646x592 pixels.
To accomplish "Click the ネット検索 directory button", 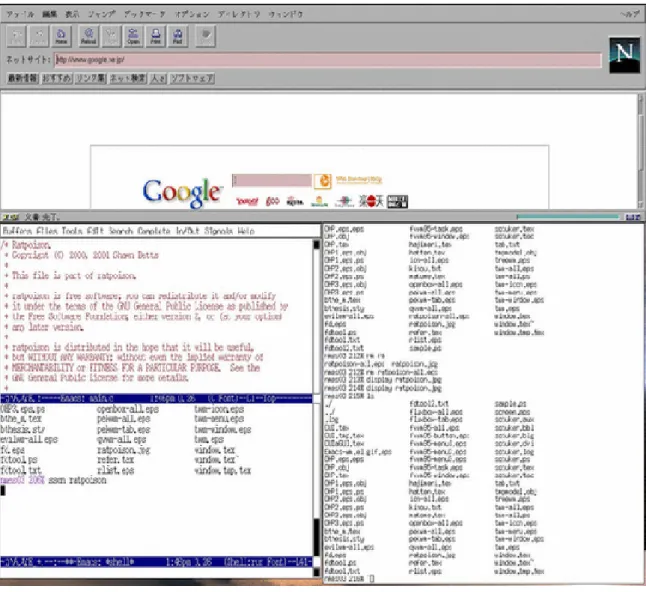I will click(x=127, y=78).
